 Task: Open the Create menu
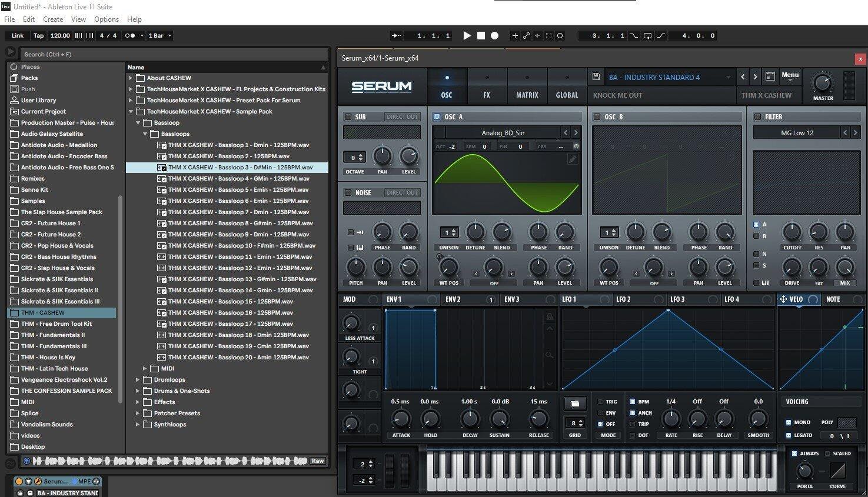pyautogui.click(x=53, y=19)
